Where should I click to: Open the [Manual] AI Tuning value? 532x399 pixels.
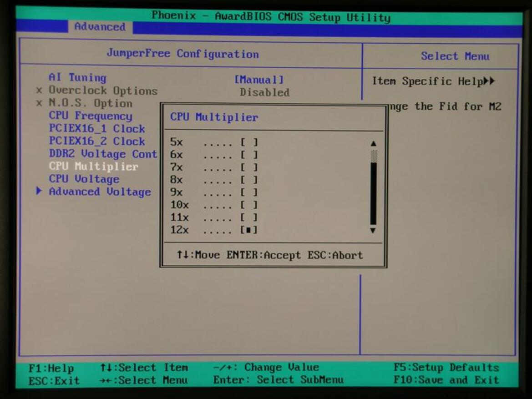click(x=259, y=80)
